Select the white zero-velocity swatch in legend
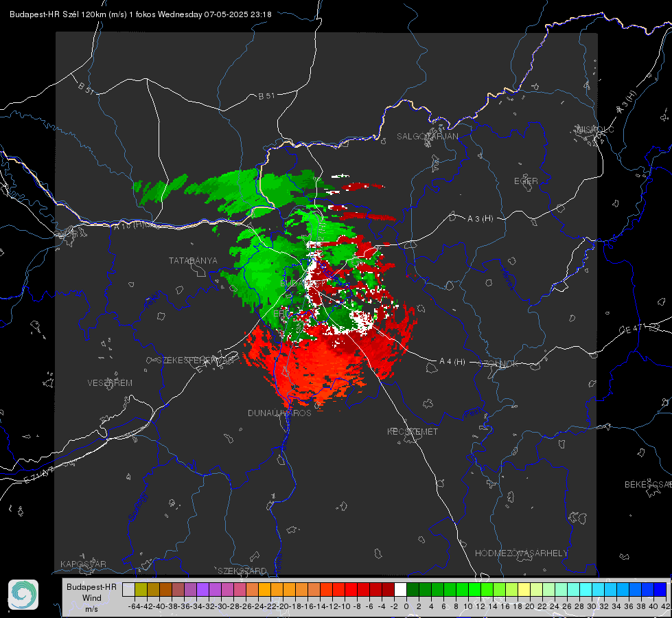 tap(400, 589)
